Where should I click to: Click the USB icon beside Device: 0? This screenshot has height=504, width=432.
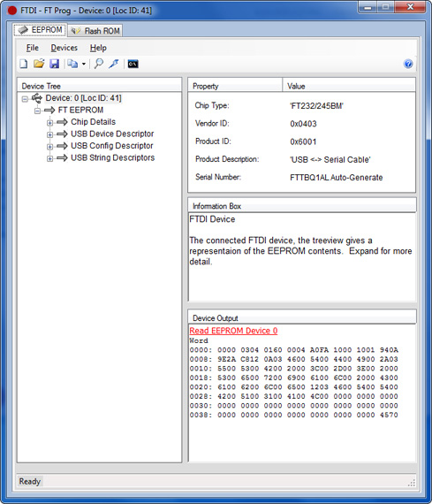[37, 98]
